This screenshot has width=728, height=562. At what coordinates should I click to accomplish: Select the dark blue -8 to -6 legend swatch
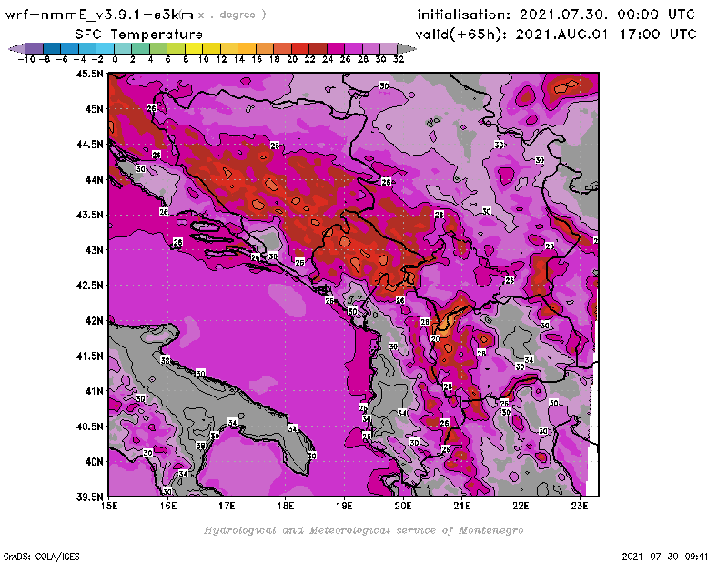point(52,48)
